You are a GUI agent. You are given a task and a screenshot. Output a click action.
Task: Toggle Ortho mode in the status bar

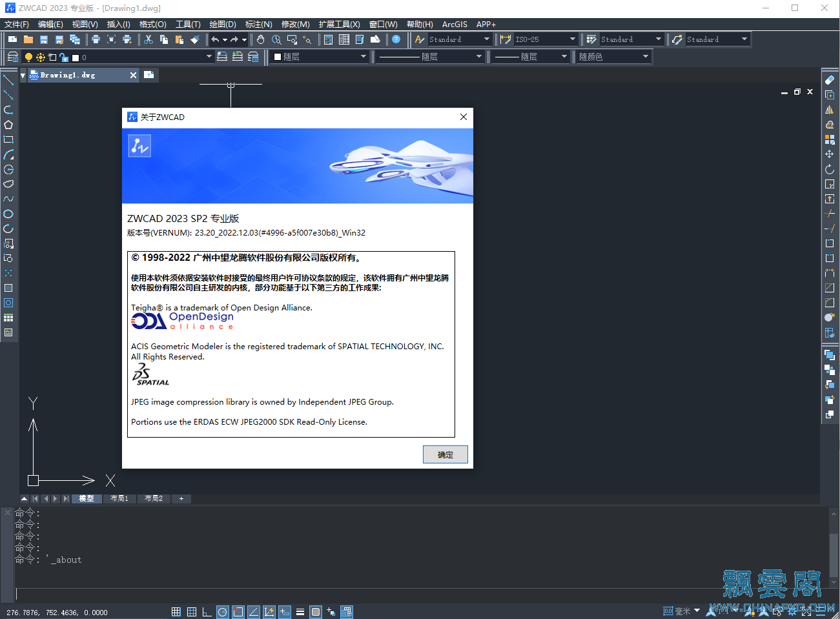click(207, 612)
